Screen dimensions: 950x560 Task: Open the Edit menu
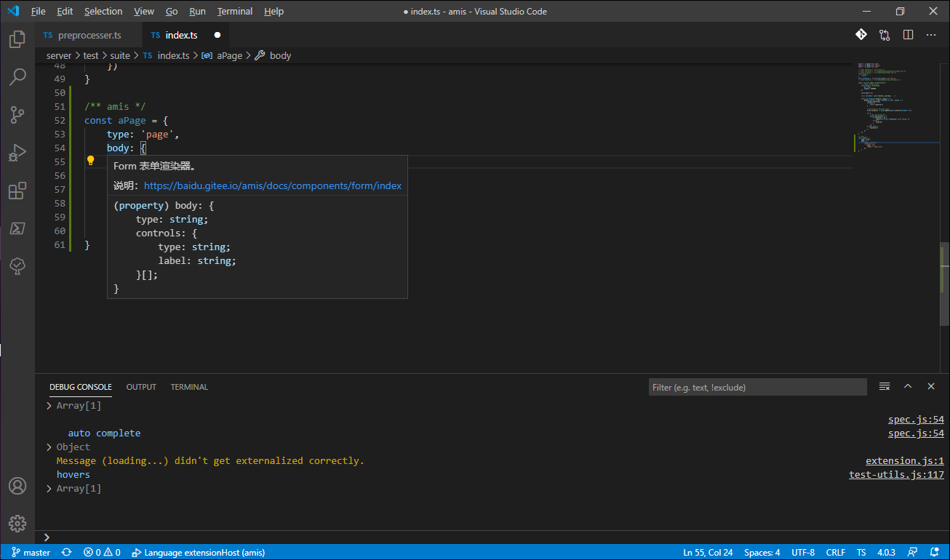click(x=65, y=12)
